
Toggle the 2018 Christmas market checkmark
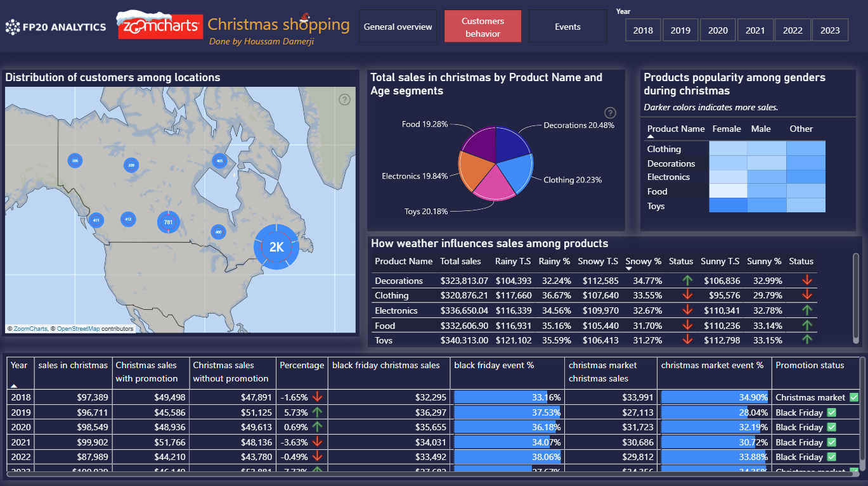pos(853,397)
